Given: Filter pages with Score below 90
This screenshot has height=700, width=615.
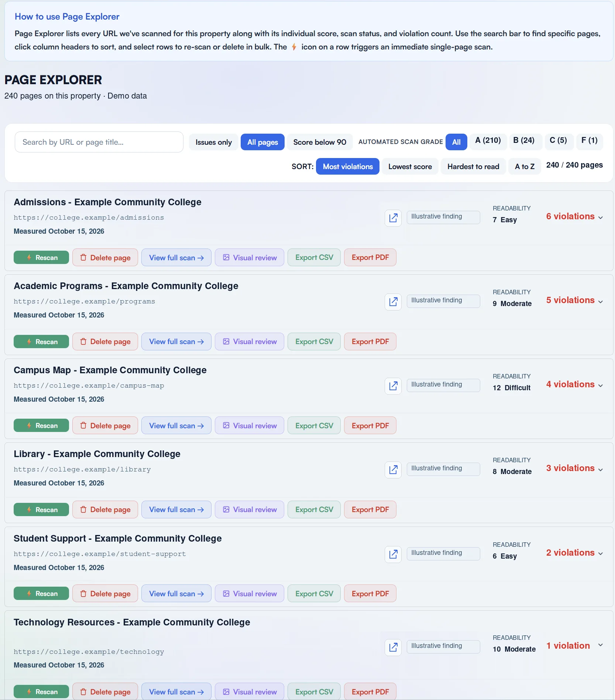Looking at the screenshot, I should [320, 142].
